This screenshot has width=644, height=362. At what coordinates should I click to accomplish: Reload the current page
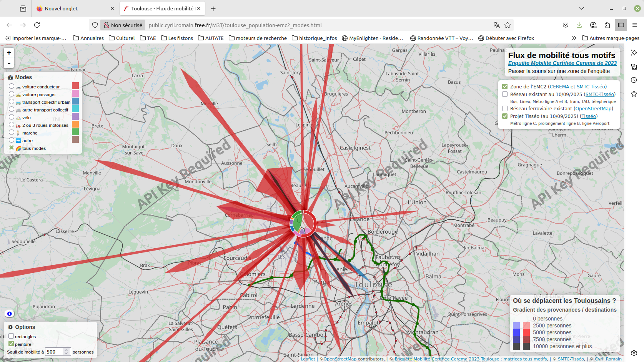tap(37, 25)
